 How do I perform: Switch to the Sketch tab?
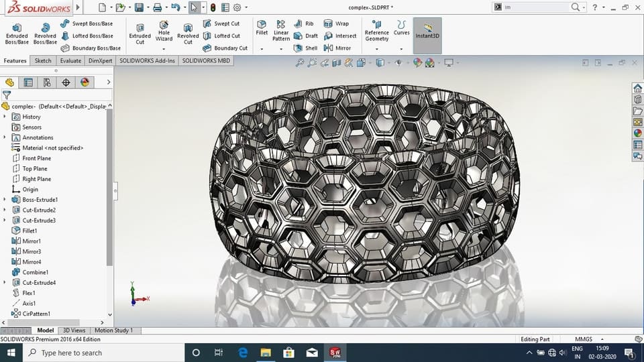pyautogui.click(x=43, y=60)
